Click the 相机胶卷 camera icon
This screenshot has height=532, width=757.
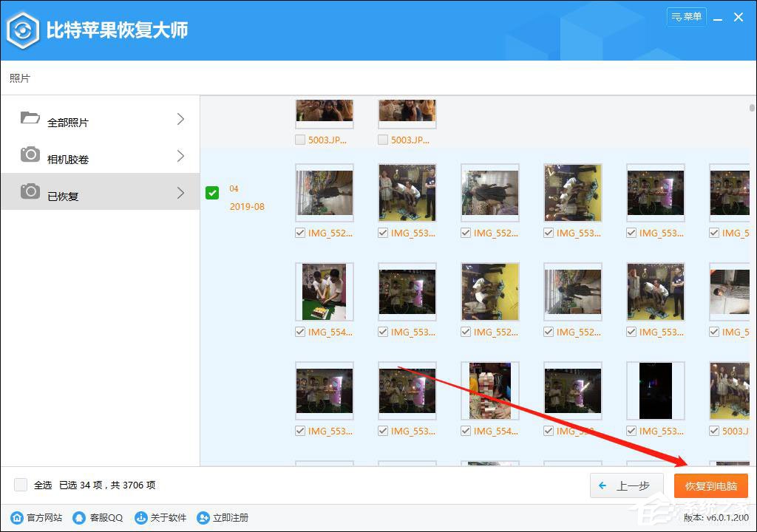click(x=30, y=156)
